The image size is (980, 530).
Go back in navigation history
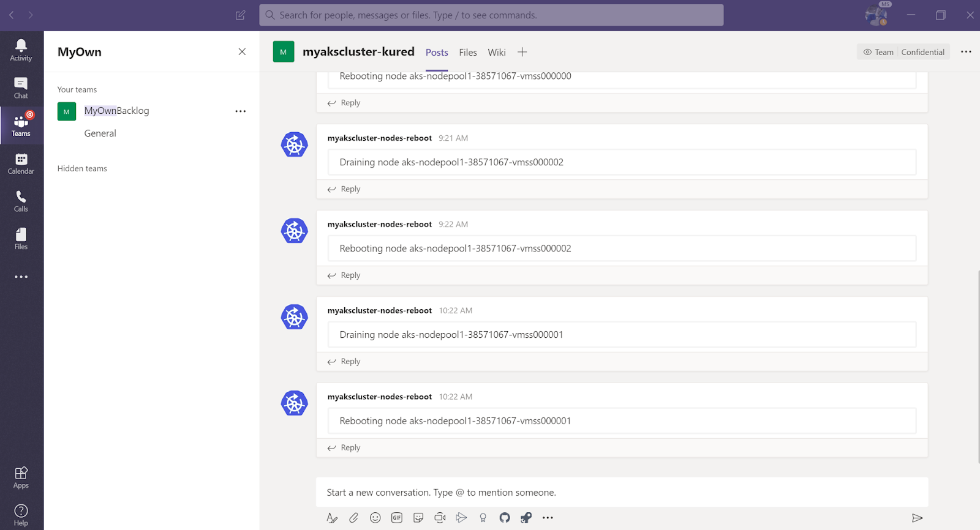11,15
